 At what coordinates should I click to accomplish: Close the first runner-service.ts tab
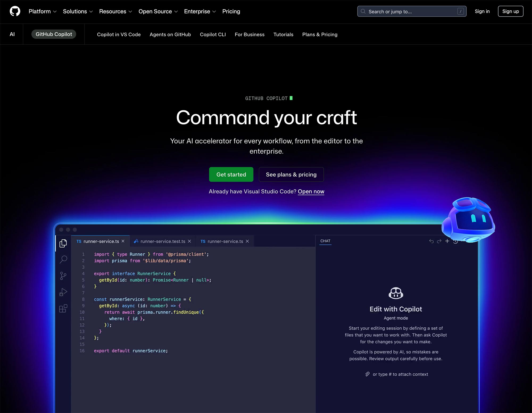pos(123,241)
